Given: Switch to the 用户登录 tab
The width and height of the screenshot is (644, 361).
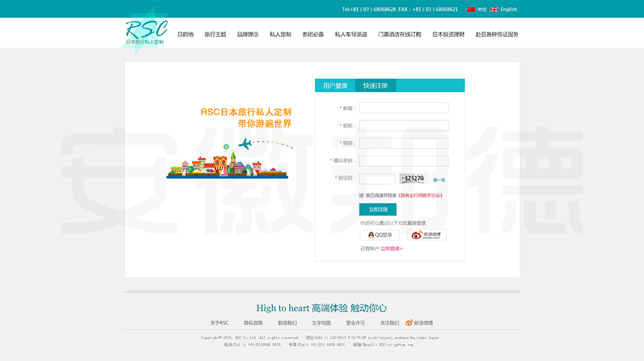Looking at the screenshot, I should [335, 86].
